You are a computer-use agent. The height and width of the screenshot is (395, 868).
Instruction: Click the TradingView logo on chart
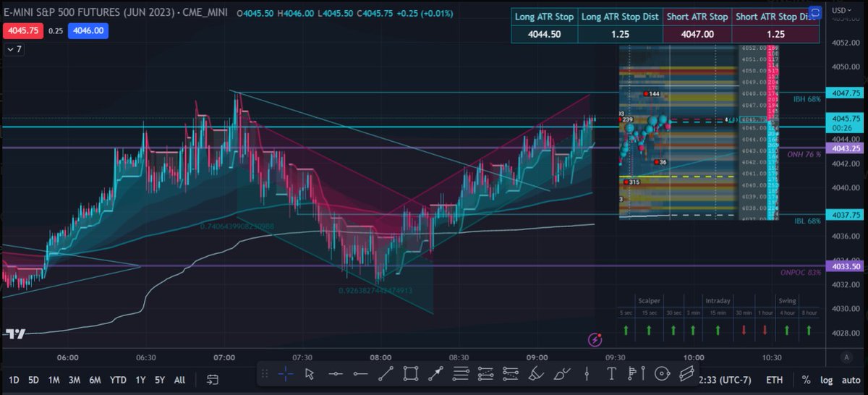(x=16, y=334)
